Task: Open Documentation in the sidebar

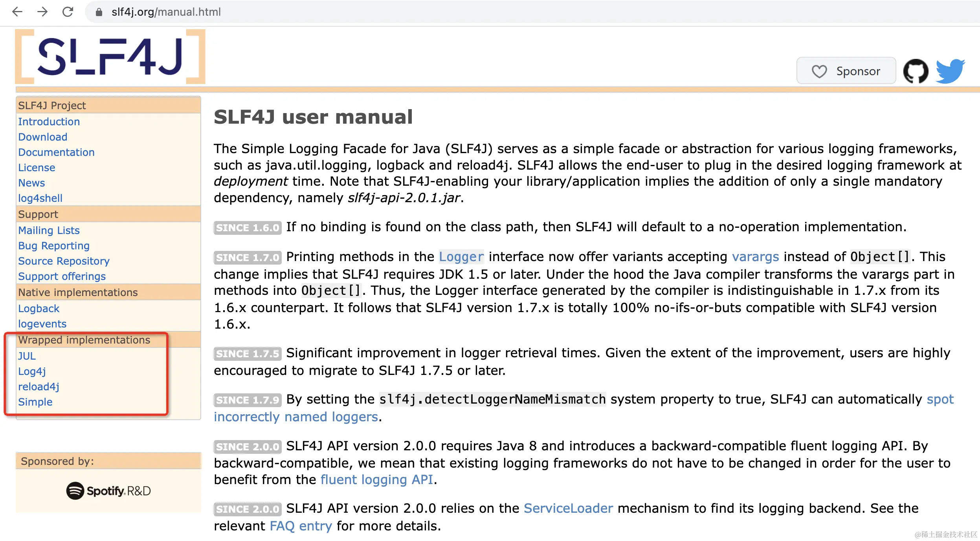Action: pos(56,152)
